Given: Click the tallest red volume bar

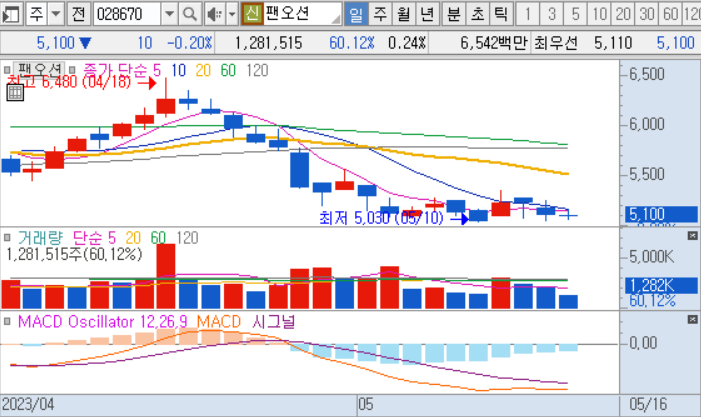Looking at the screenshot, I should point(166,276).
